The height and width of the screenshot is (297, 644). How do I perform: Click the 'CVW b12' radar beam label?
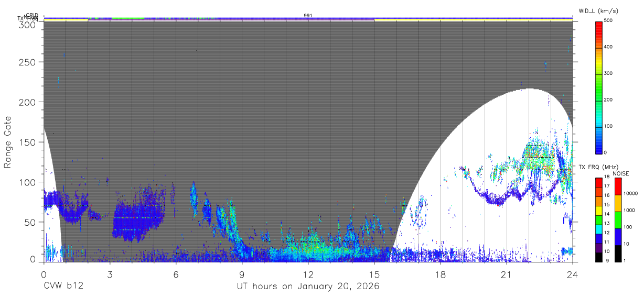click(63, 287)
